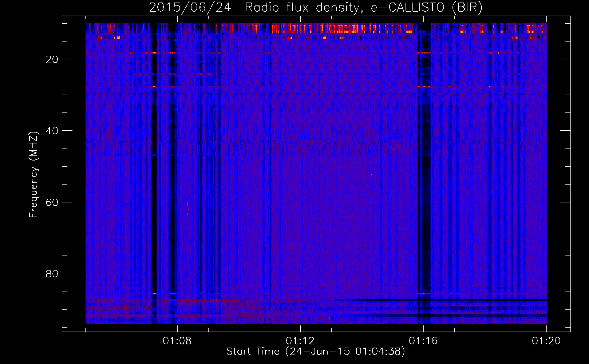Click the 01:08 time tick label
589x364 pixels.
point(177,341)
